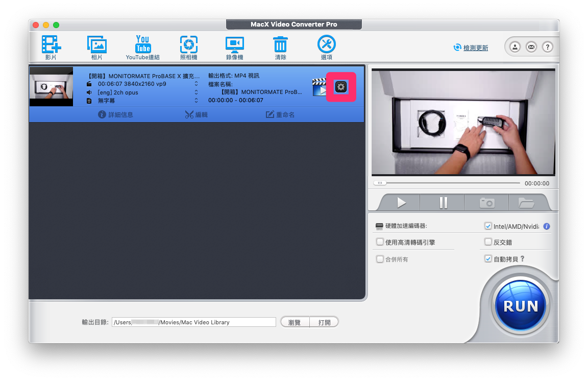Screen dimensions: 588x381
Task: Expand the 無字幕 subtitle selector
Action: (x=196, y=101)
